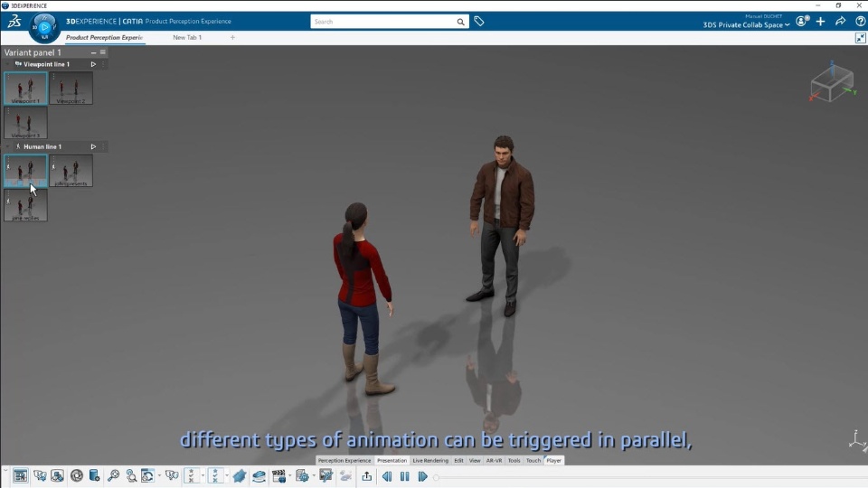Minimize the Variant panel 1
The image size is (868, 488).
pos(93,52)
